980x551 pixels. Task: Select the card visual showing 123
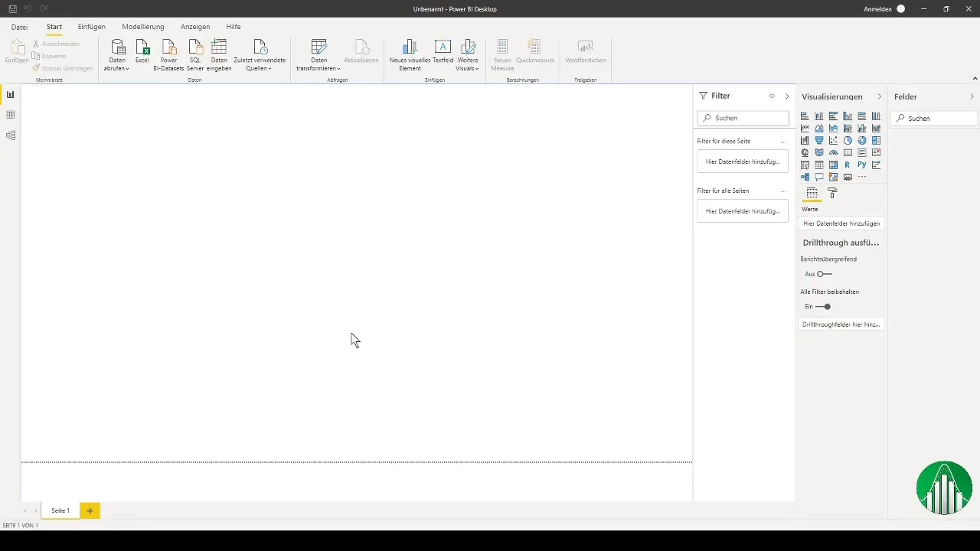click(848, 152)
